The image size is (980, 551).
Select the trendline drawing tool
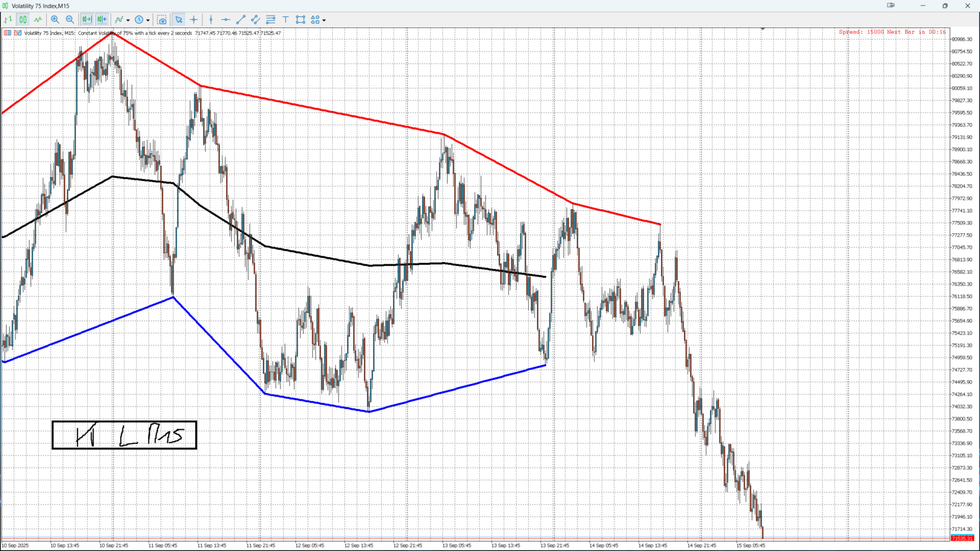(241, 20)
